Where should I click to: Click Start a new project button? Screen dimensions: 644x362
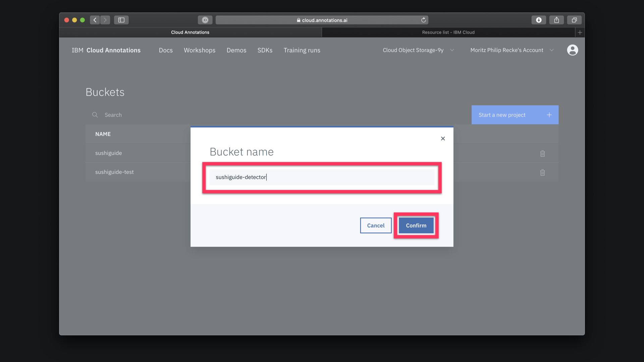(515, 115)
